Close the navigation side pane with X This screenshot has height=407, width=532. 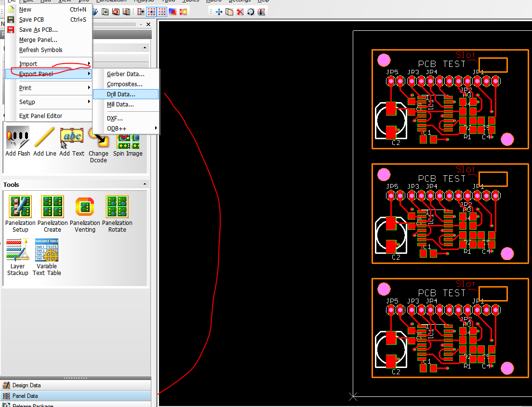[148, 25]
